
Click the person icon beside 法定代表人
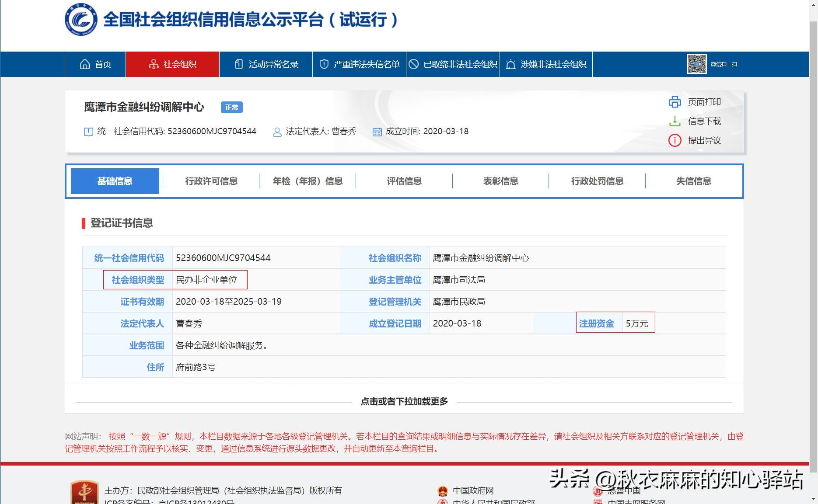[x=277, y=132]
